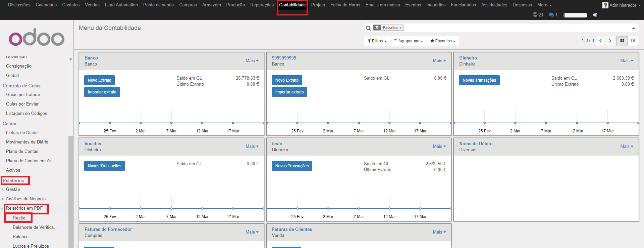
Task: Open the Agrupar por dropdown
Action: tap(408, 41)
